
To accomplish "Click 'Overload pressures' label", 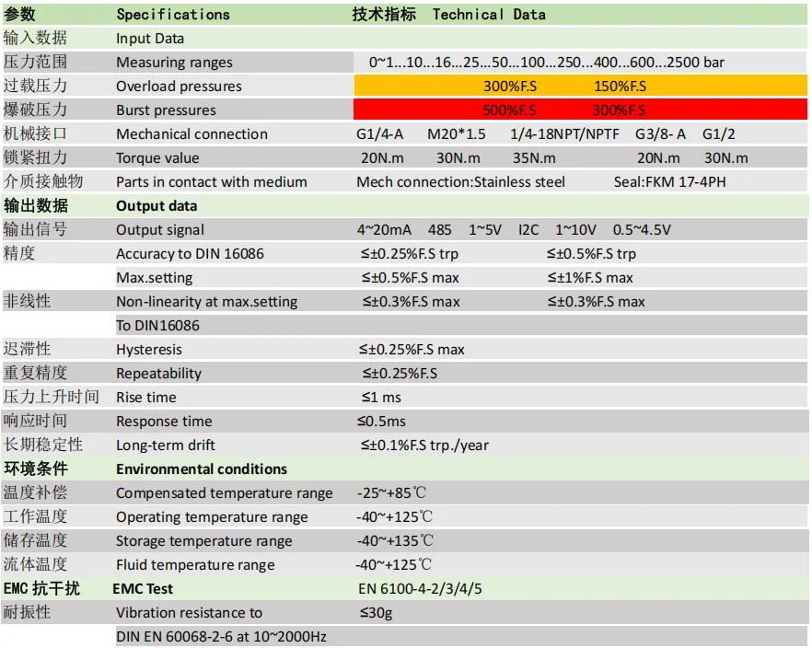I will click(x=180, y=87).
